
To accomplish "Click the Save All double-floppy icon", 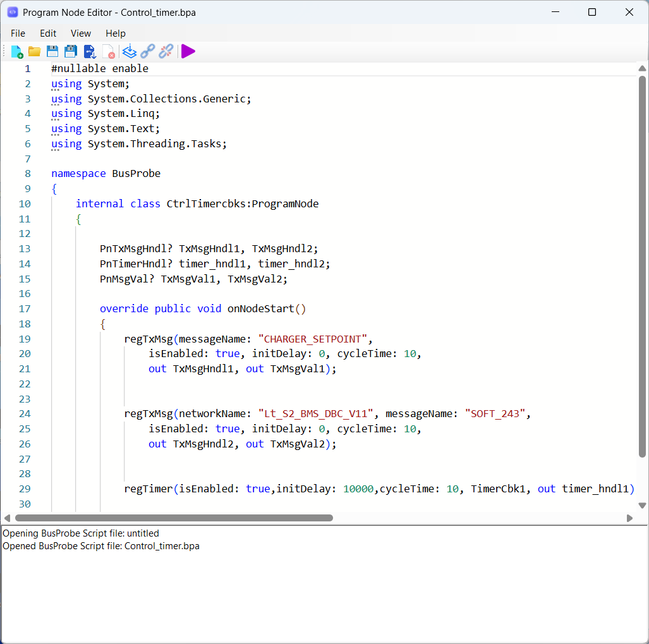I will [x=71, y=52].
